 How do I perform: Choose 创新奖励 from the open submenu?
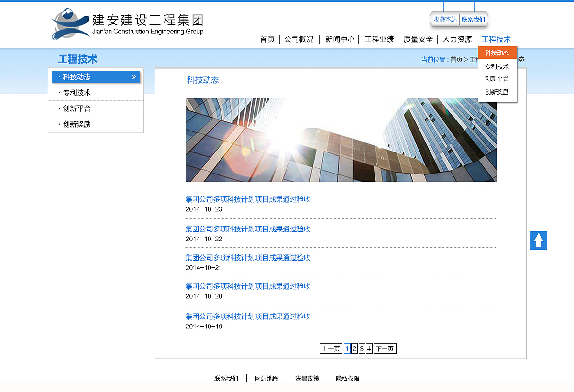497,92
